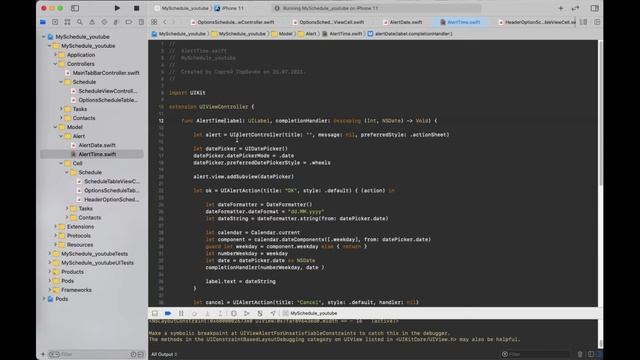This screenshot has height=360, width=640.
Task: Collapse the Cell folder
Action: (x=61, y=163)
